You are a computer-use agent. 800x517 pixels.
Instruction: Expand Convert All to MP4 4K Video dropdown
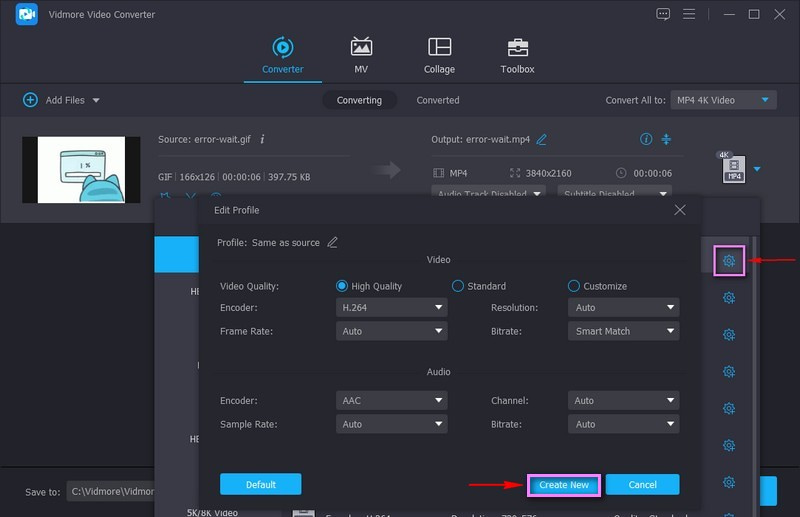pos(724,100)
